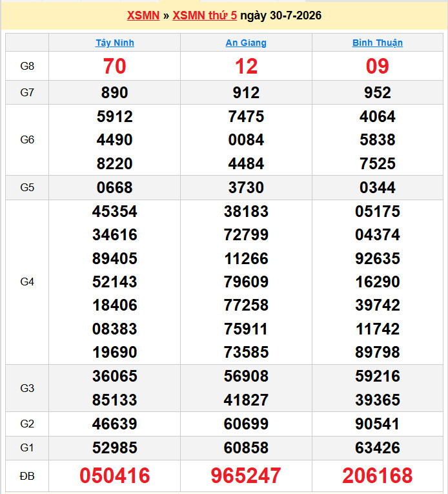Screen dimensions: 448x494
Task: Select G4 number 52143
Action: click(115, 282)
